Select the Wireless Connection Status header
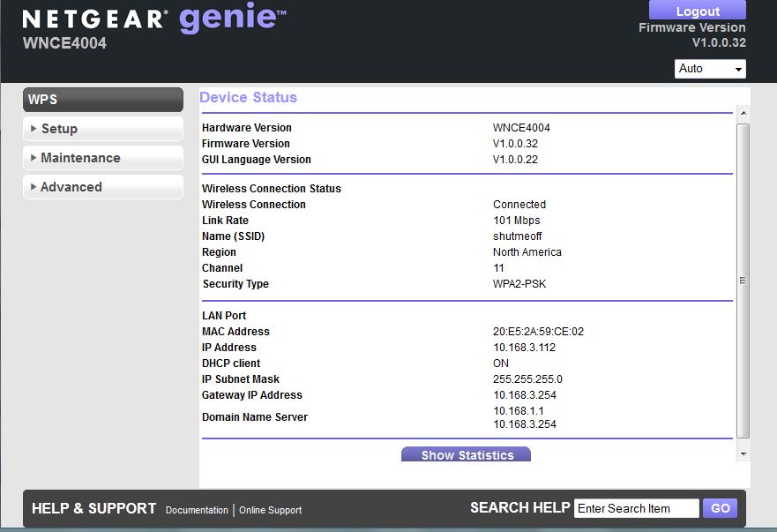The image size is (777, 532). pyautogui.click(x=271, y=189)
